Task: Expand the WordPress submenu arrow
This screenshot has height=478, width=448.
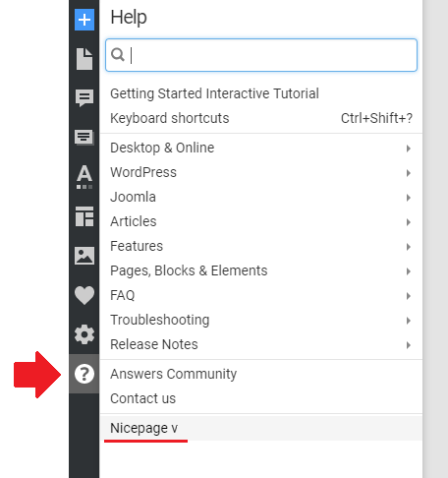Action: click(x=408, y=173)
